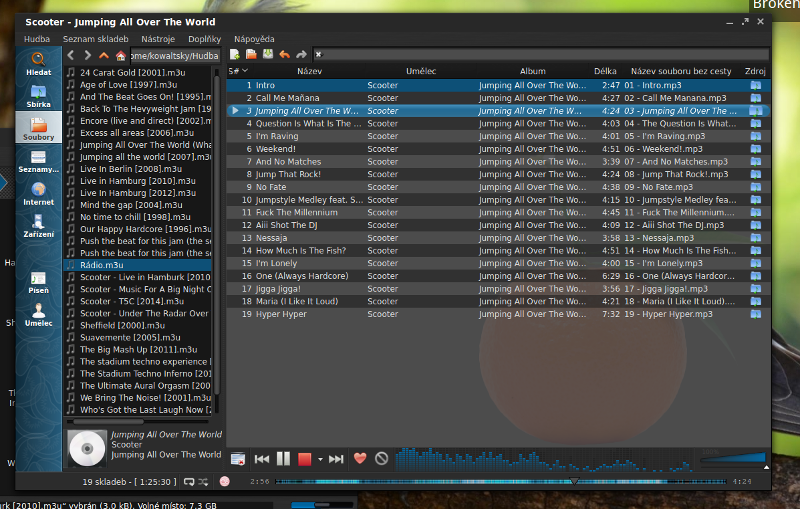Save the current playlist
Viewport: 800px width, 509px height.
tap(268, 54)
